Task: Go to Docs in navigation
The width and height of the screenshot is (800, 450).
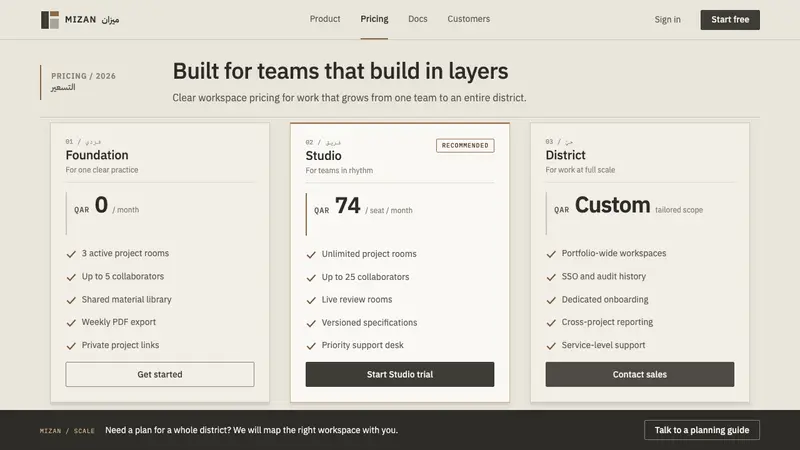Action: [x=417, y=19]
